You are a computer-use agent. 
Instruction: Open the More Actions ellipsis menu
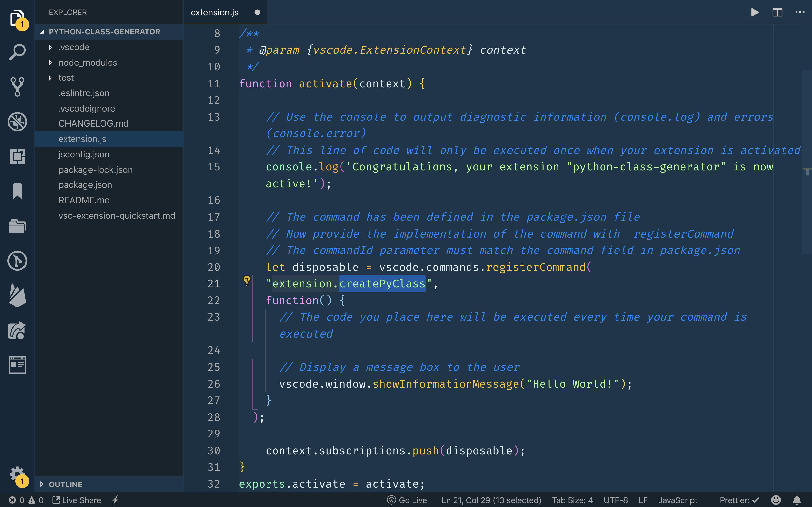pos(800,12)
